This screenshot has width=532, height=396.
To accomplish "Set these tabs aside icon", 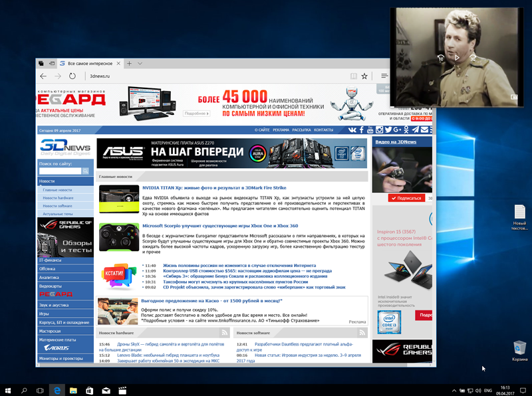I will pyautogui.click(x=52, y=63).
